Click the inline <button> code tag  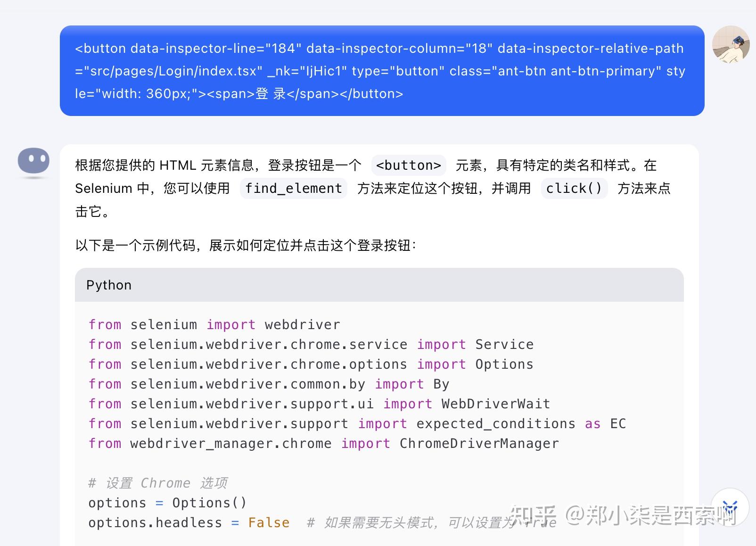tap(408, 165)
